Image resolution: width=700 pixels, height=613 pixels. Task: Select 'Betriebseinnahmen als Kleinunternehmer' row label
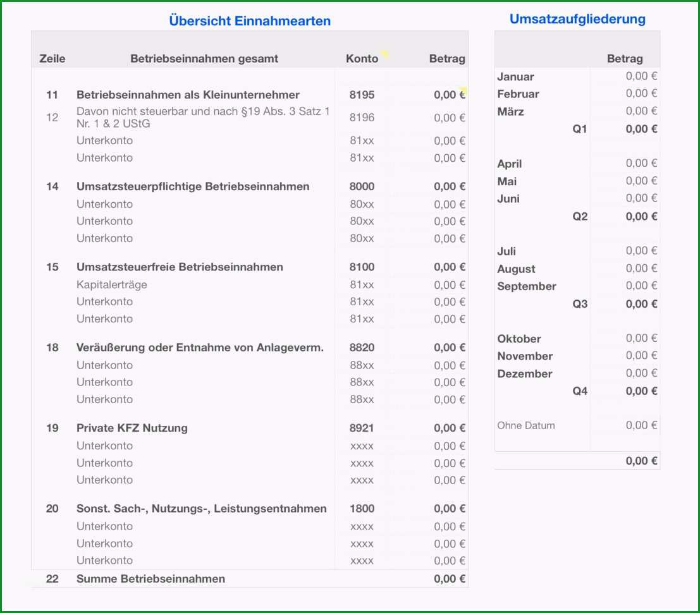point(188,95)
